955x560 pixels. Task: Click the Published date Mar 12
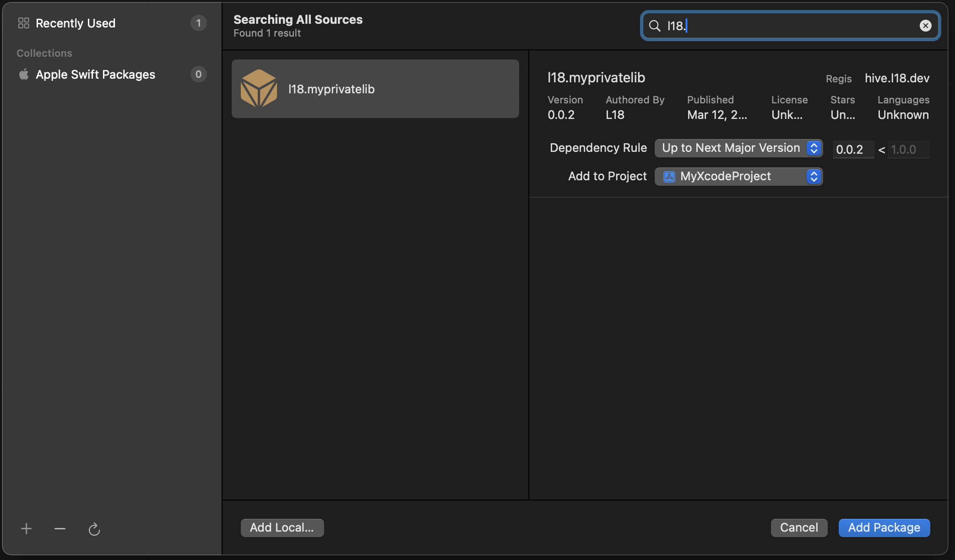(717, 115)
